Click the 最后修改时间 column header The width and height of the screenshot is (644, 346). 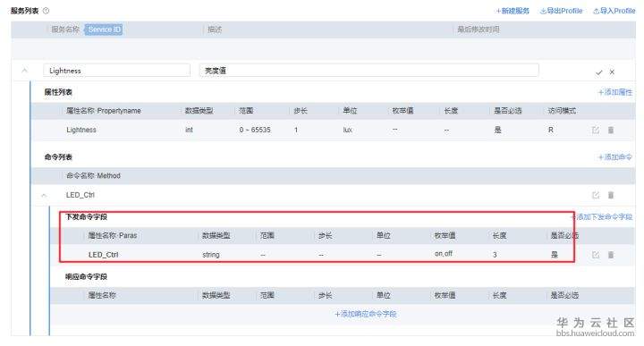point(479,30)
